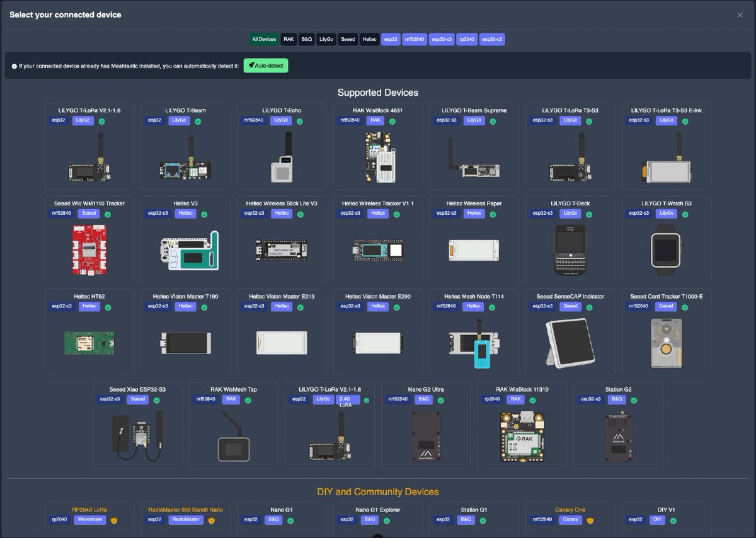Show only Heltec devices in top filter
This screenshot has height=538, width=756.
(x=370, y=39)
